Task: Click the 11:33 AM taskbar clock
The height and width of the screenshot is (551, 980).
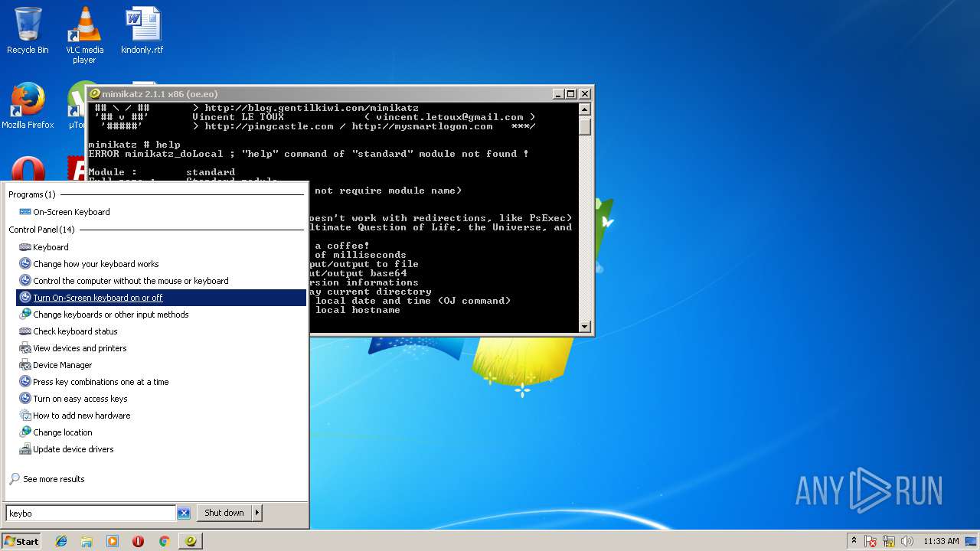Action: (941, 541)
